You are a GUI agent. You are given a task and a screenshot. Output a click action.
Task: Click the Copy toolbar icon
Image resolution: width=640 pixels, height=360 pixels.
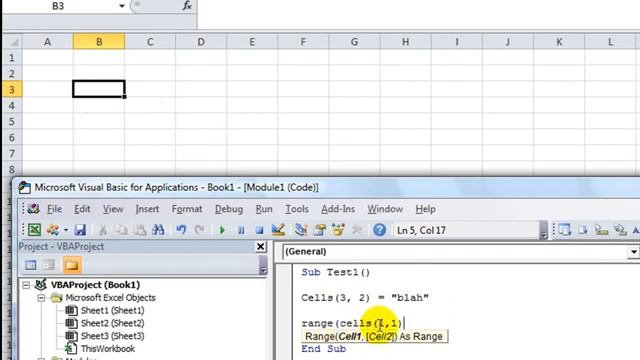tap(121, 230)
